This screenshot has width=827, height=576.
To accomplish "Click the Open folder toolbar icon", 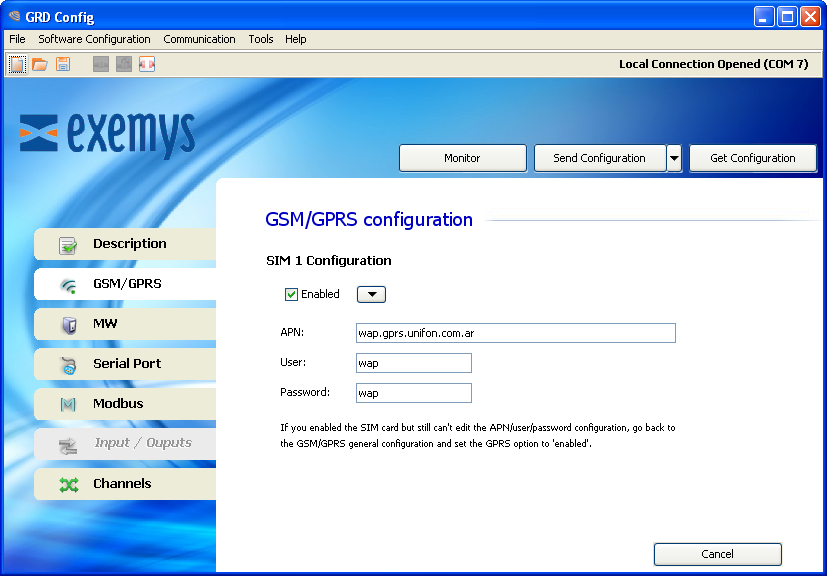I will tap(40, 64).
